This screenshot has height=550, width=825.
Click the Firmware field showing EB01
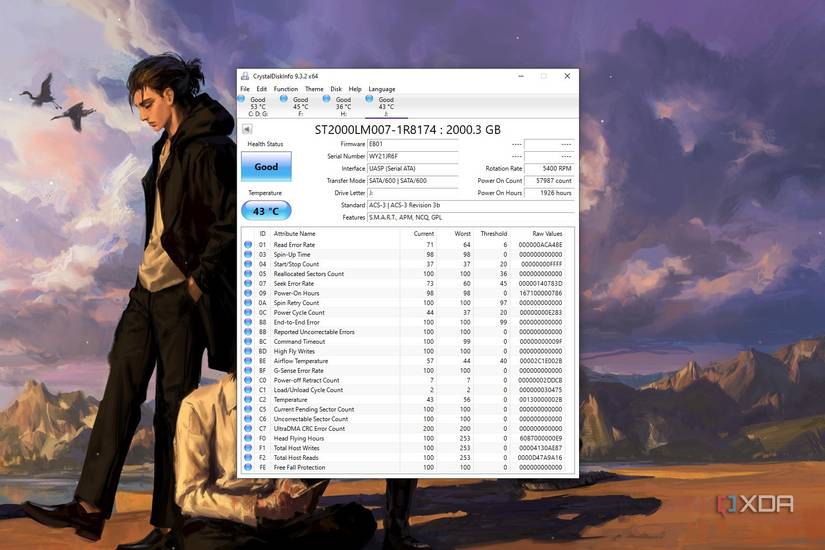[413, 144]
